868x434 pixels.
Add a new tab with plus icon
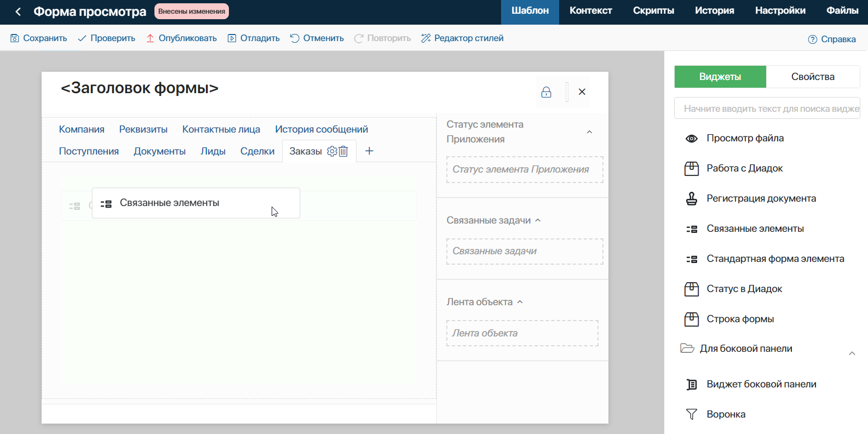coord(369,151)
